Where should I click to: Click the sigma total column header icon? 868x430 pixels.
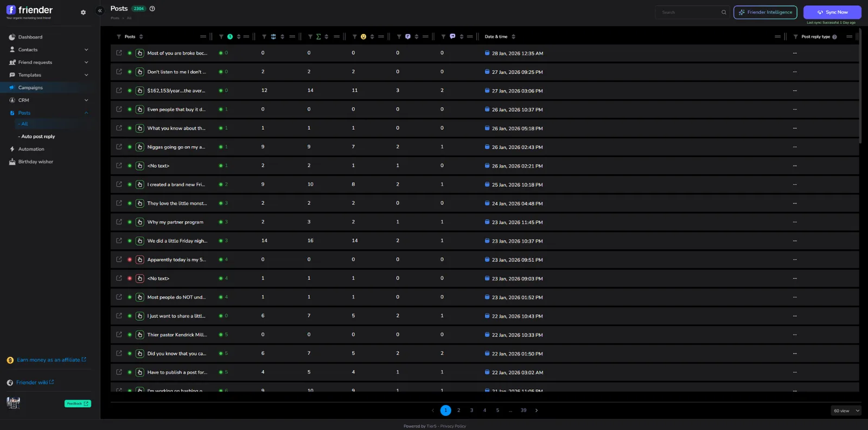point(318,37)
